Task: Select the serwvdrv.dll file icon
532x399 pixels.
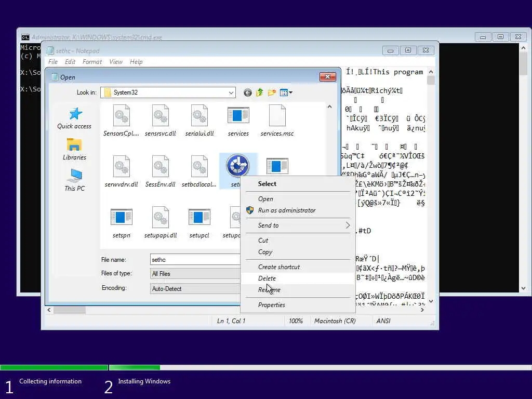Action: click(121, 167)
